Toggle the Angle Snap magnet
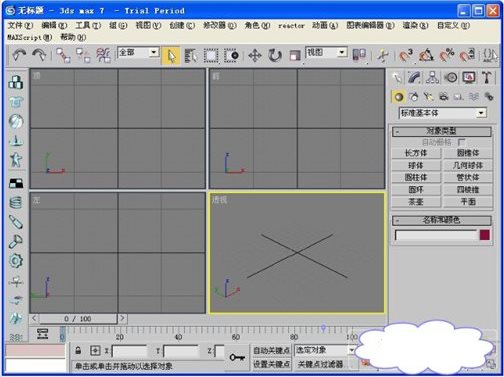The image size is (504, 377). tap(426, 55)
